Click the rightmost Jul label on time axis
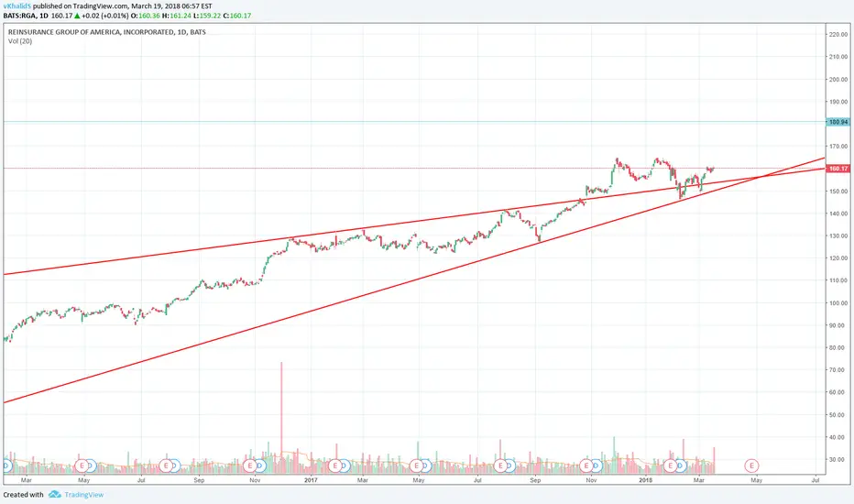Image resolution: width=854 pixels, height=504 pixels. (x=816, y=480)
